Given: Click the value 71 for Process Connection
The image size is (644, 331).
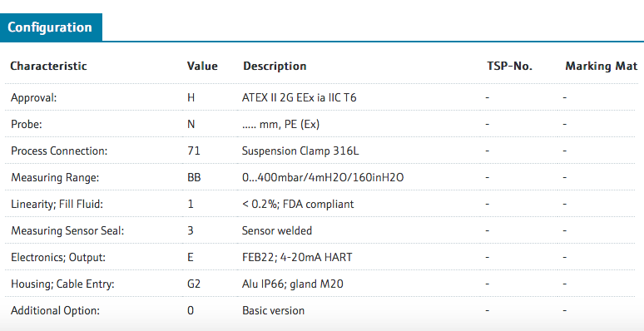Looking at the screenshot, I should [193, 151].
